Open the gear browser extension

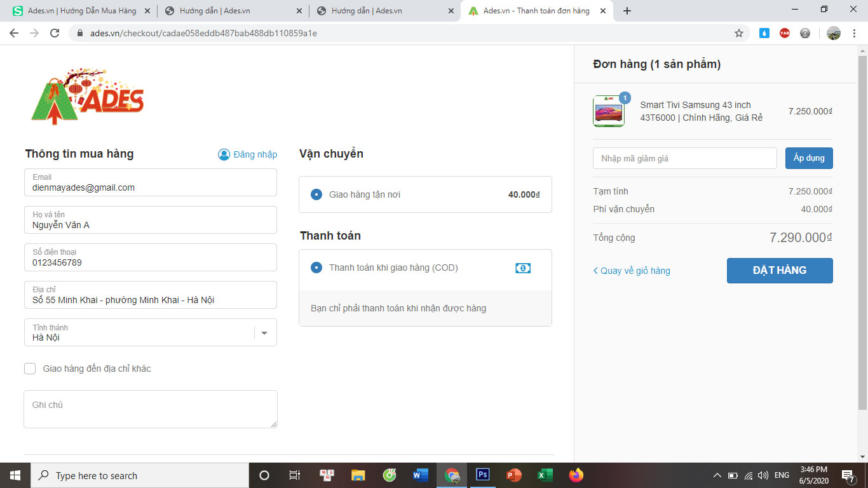[805, 33]
